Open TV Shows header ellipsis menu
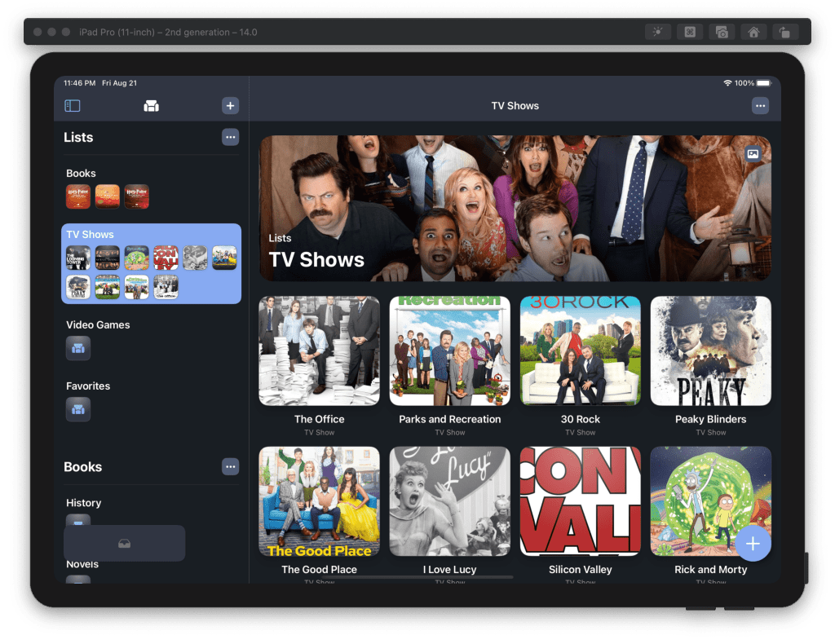835x644 pixels. (x=760, y=106)
